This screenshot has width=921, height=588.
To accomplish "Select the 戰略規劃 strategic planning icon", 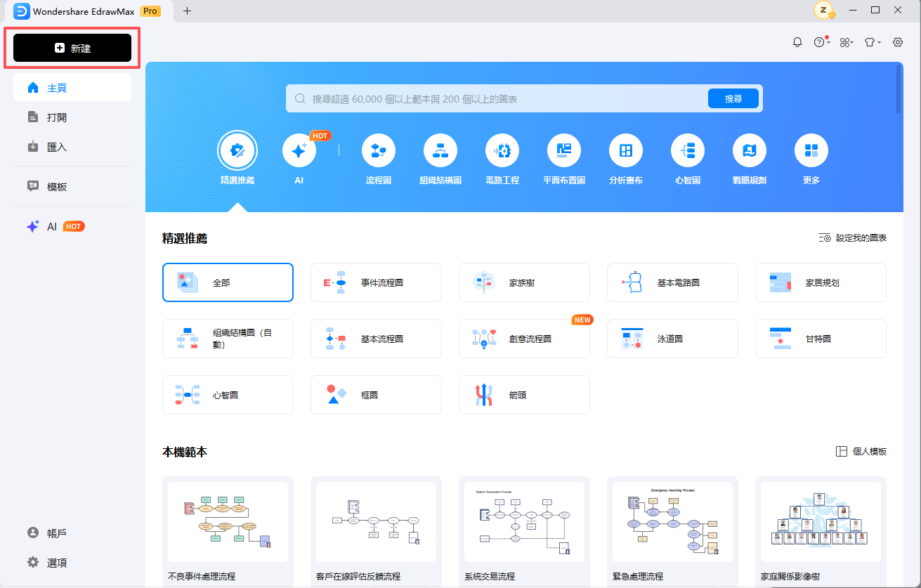I will [x=749, y=150].
